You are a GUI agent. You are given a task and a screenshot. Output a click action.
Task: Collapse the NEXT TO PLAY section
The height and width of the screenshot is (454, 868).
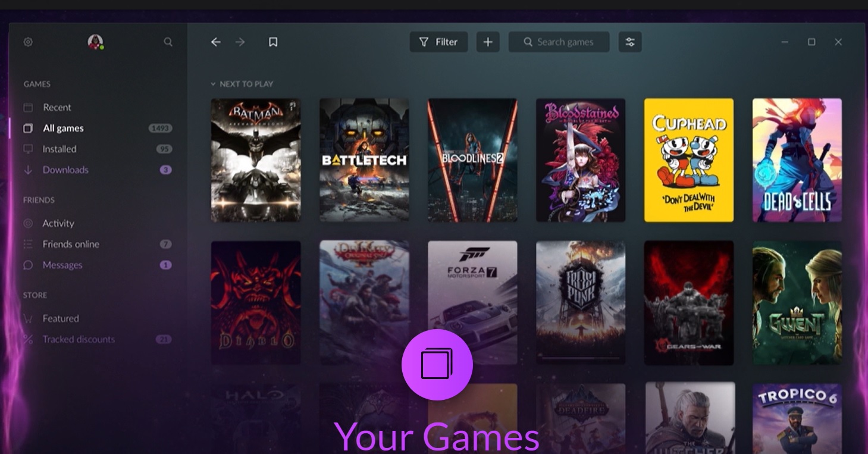242,84
